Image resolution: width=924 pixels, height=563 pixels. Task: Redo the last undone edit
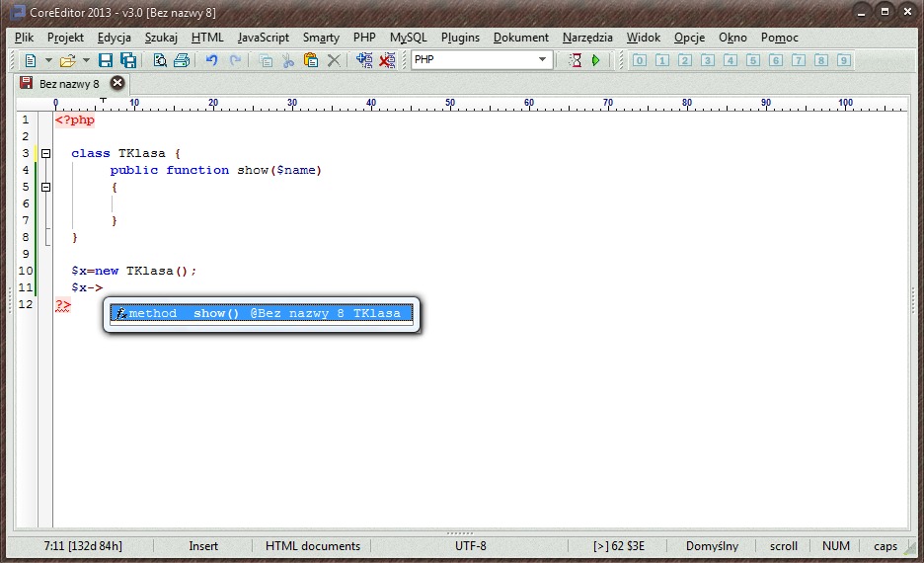click(x=235, y=60)
